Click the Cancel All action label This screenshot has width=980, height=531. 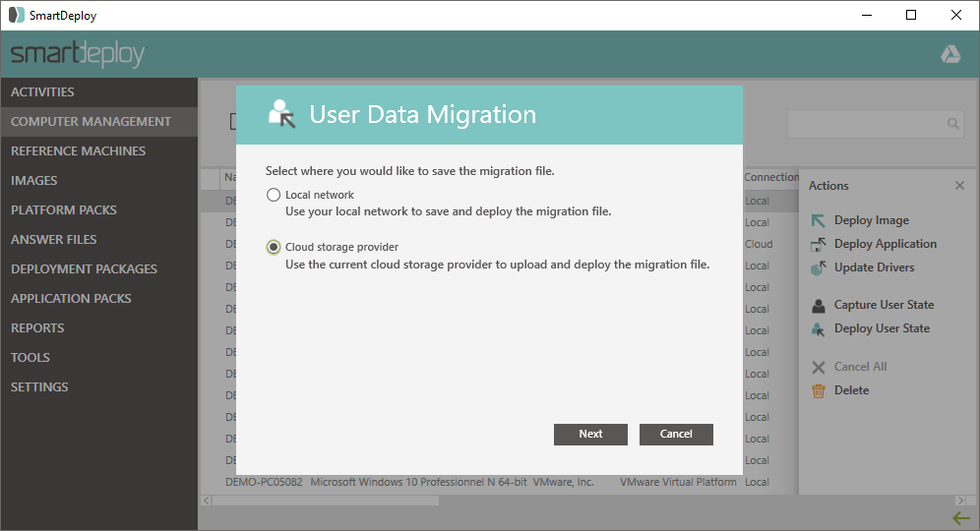(x=860, y=367)
